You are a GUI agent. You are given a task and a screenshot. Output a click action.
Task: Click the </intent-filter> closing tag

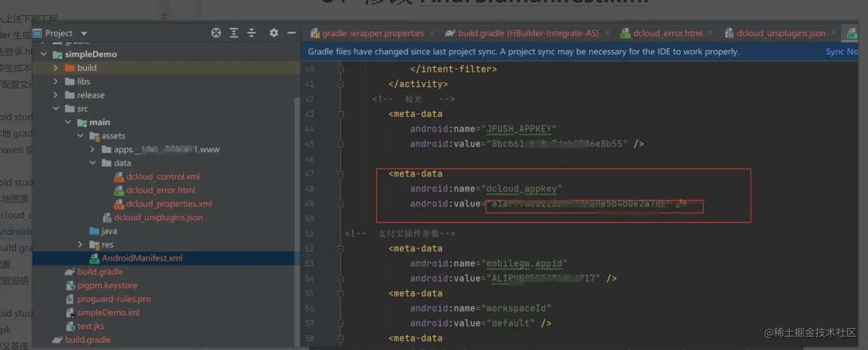[x=454, y=69]
